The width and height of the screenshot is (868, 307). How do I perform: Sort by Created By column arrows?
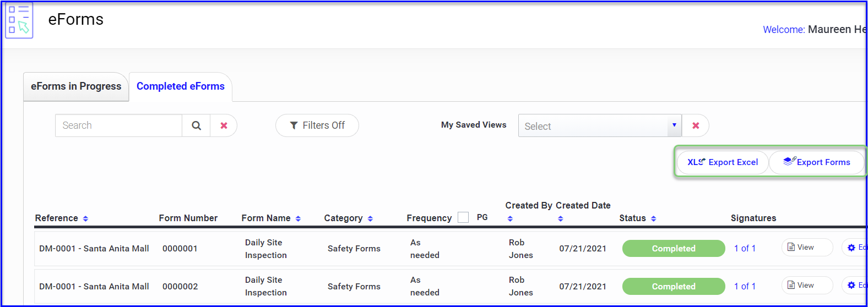pos(510,218)
